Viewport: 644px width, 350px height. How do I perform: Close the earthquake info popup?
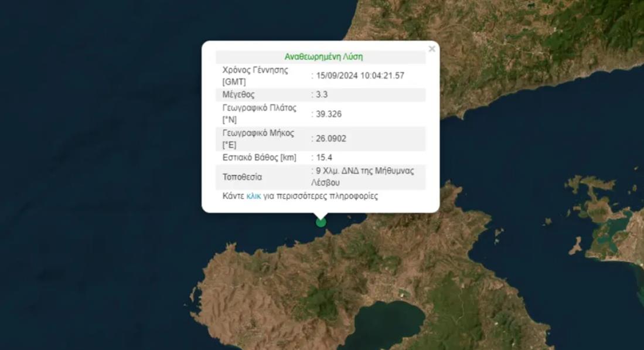click(x=432, y=49)
